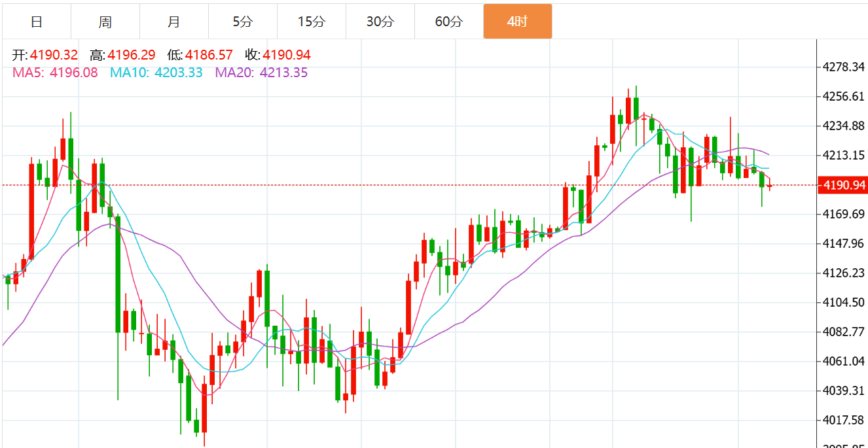Click the red 4190.94 current price tag
This screenshot has width=868, height=448.
[x=844, y=185]
